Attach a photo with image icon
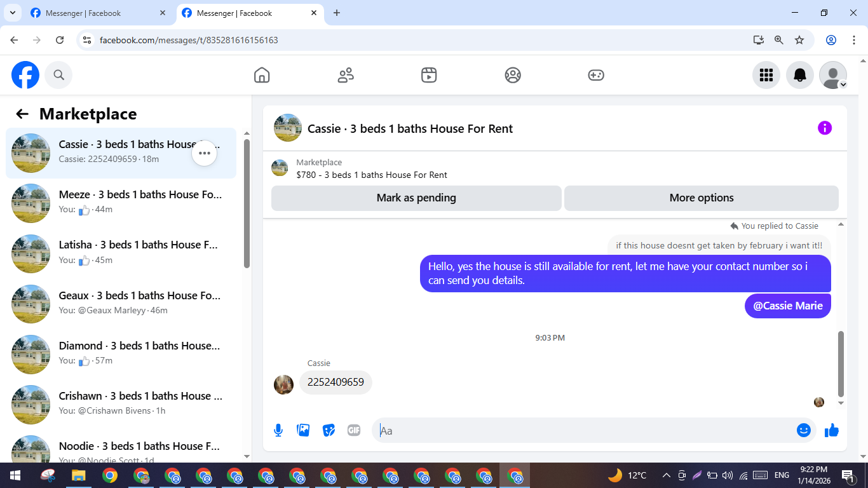The image size is (868, 488). tap(304, 430)
